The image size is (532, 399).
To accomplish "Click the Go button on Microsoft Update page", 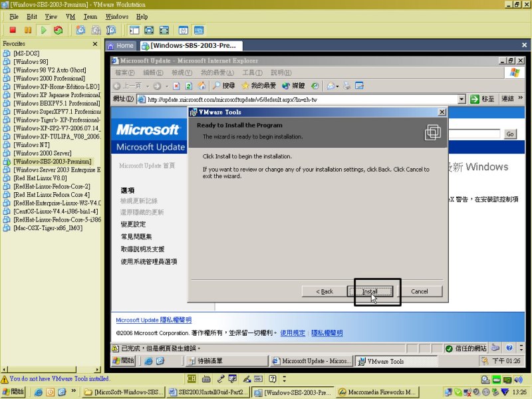I will tap(510, 134).
